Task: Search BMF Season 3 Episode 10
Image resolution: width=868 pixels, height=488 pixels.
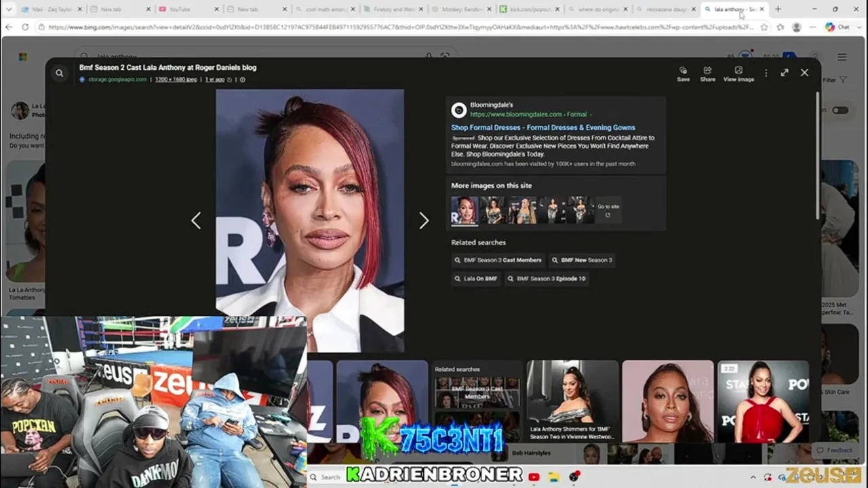Action: tap(547, 279)
